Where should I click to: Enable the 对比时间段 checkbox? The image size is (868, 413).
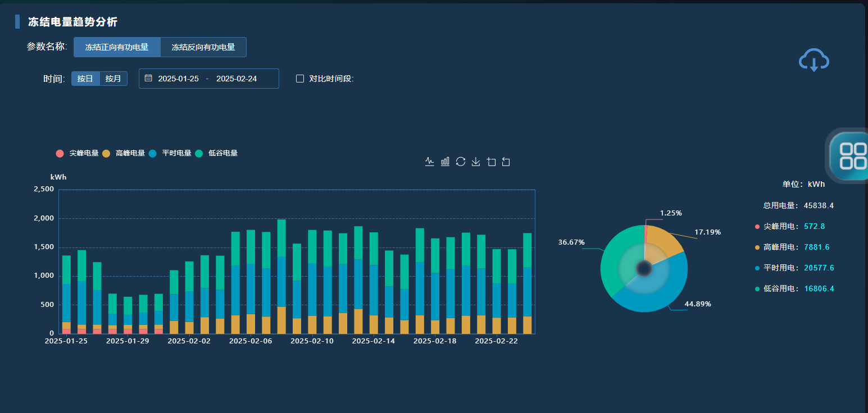tap(300, 79)
